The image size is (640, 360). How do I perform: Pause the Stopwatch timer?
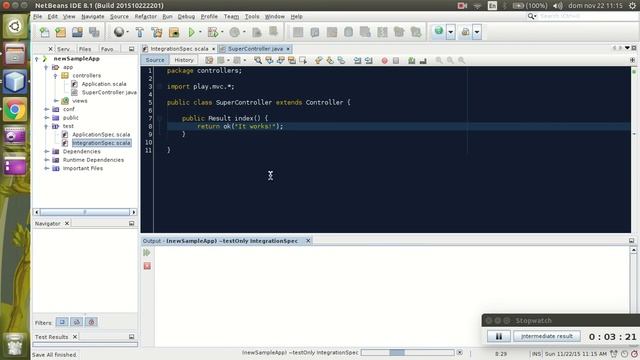coord(498,336)
